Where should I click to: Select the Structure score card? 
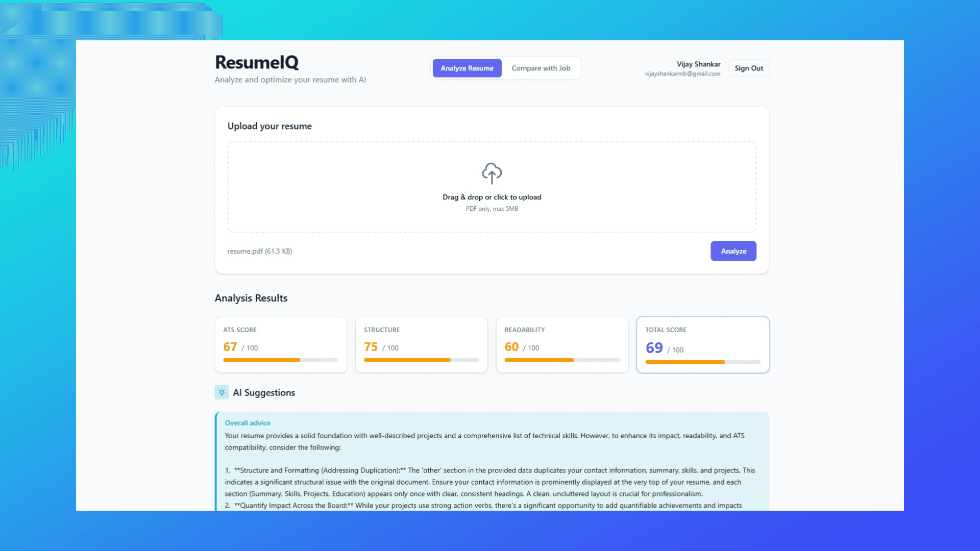(x=421, y=345)
